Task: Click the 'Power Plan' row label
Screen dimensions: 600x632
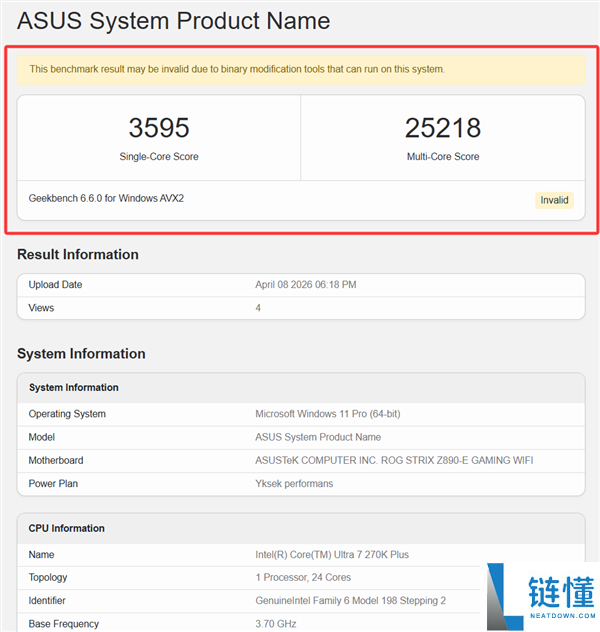Action: (x=53, y=484)
